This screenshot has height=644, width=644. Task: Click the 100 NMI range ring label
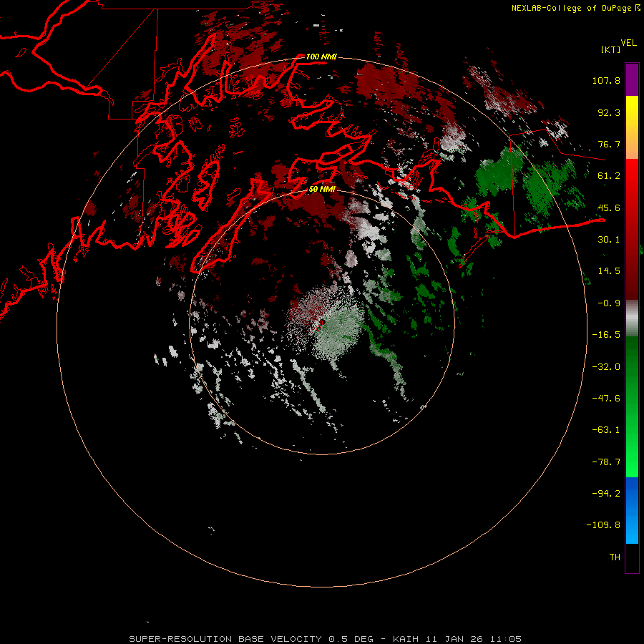(321, 57)
